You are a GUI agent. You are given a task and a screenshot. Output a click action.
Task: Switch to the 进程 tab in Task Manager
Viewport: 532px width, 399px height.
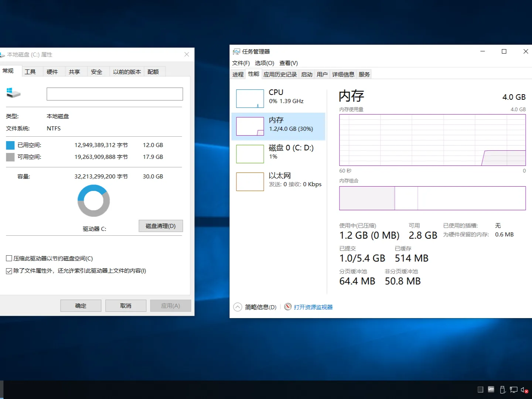(237, 74)
